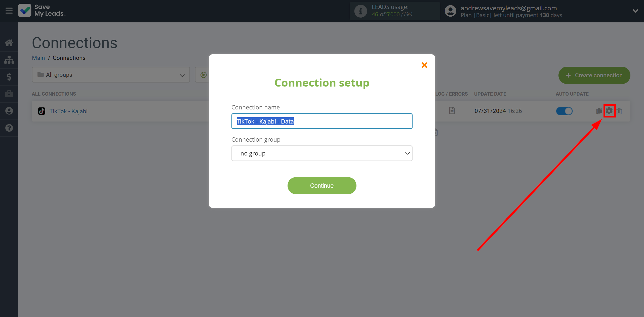Click the settings gear icon for TikTok-Kajabi
The width and height of the screenshot is (644, 317).
coord(610,111)
